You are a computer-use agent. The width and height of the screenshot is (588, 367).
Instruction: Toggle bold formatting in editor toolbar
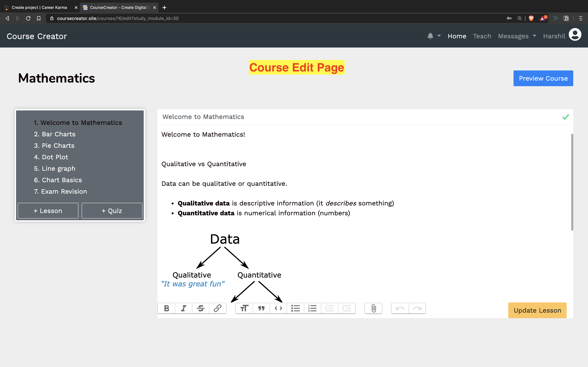click(x=166, y=308)
